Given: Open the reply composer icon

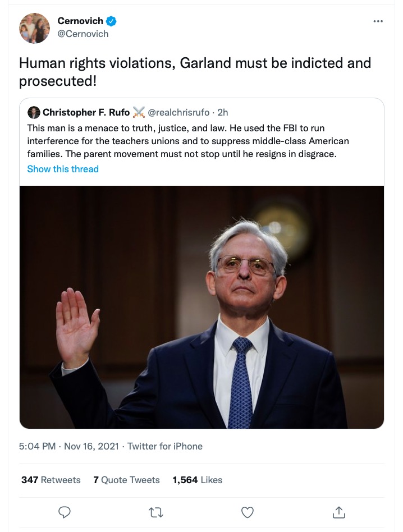Looking at the screenshot, I should pos(65,512).
